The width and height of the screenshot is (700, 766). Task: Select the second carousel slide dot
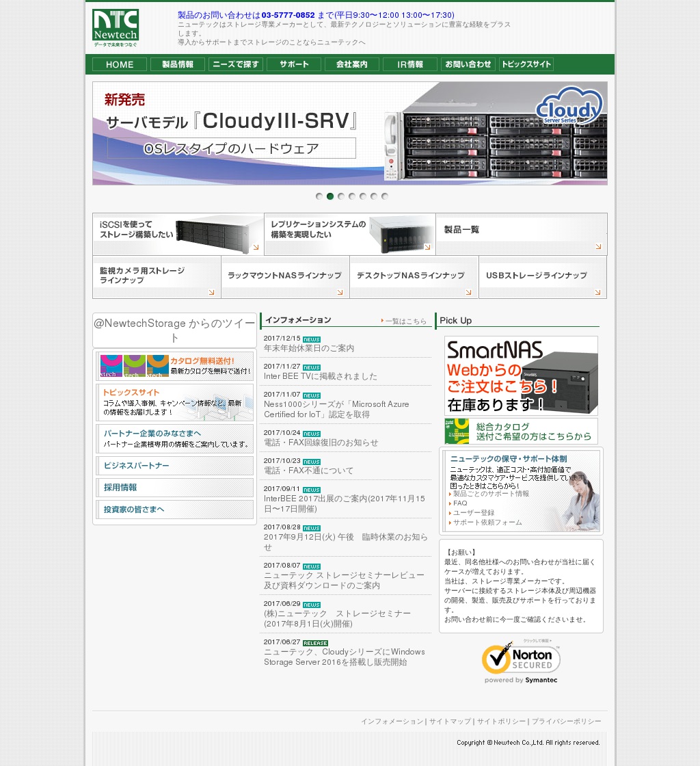pyautogui.click(x=330, y=196)
